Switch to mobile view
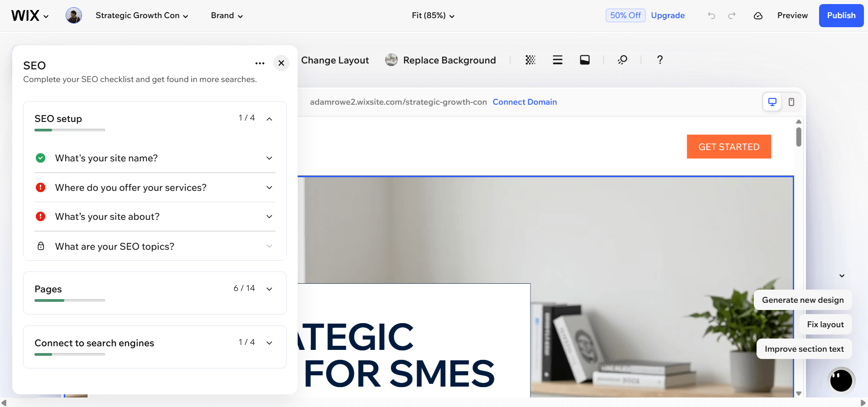The image size is (868, 407). [791, 102]
